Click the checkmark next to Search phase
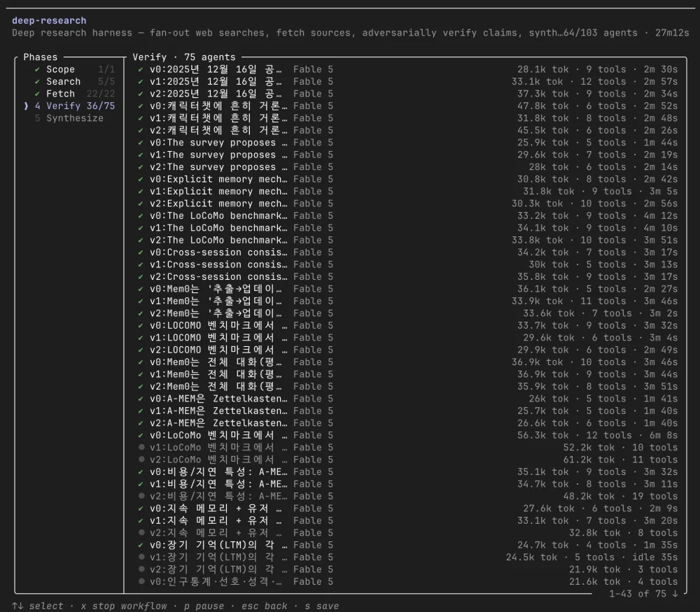The height and width of the screenshot is (612, 700). click(x=38, y=82)
